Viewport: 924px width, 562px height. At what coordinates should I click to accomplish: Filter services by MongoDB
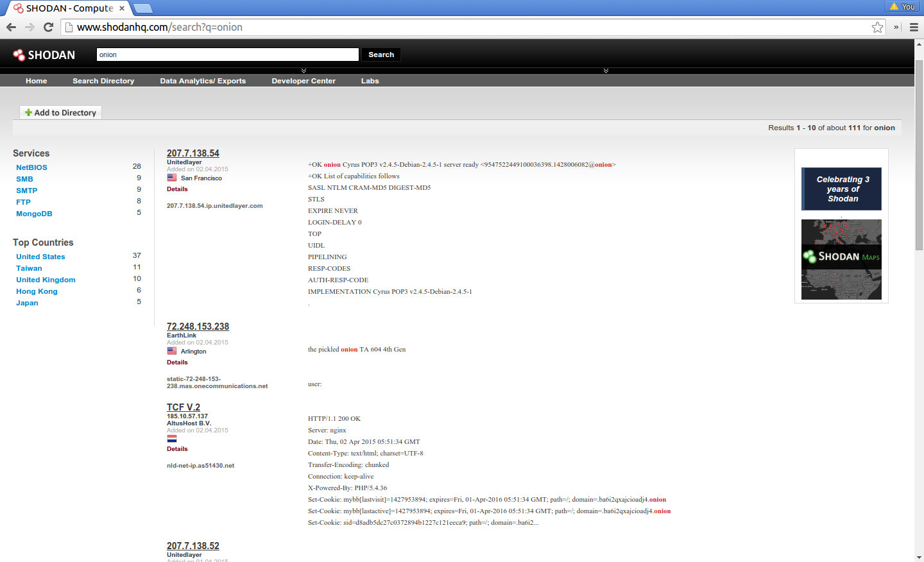(34, 214)
